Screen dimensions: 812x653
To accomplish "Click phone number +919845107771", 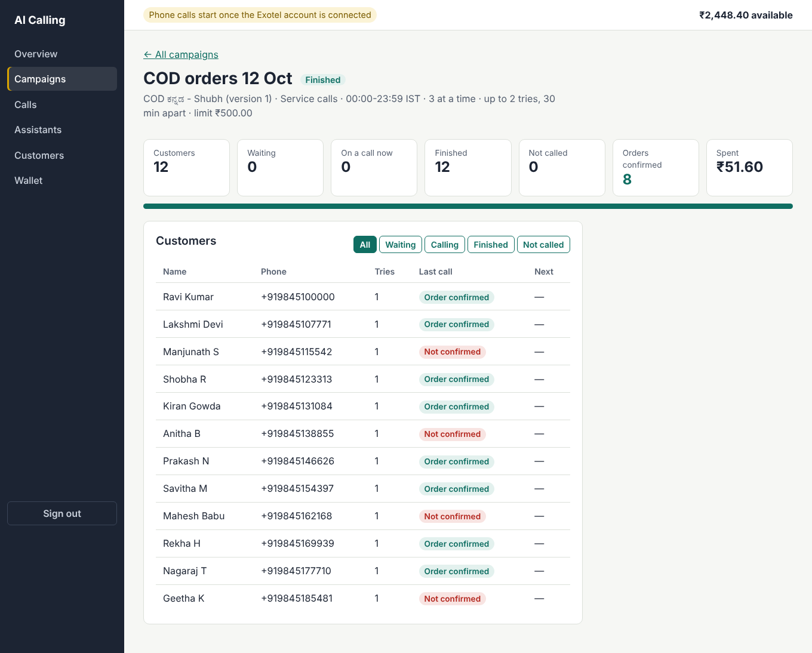I will coord(296,324).
